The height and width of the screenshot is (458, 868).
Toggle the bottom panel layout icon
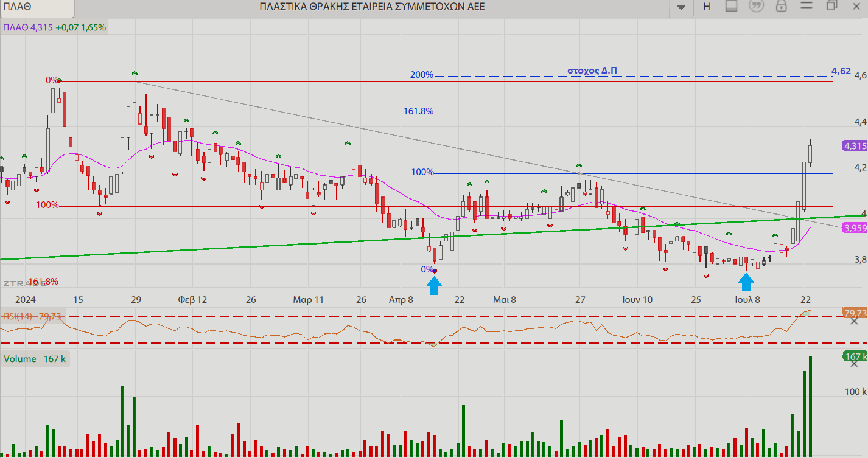click(732, 6)
